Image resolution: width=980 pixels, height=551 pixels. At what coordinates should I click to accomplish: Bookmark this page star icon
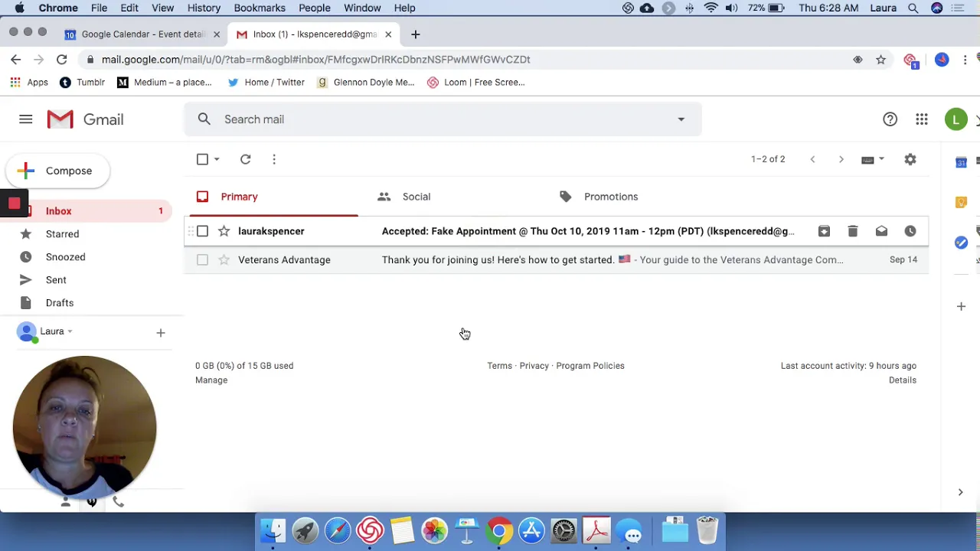[x=880, y=60]
